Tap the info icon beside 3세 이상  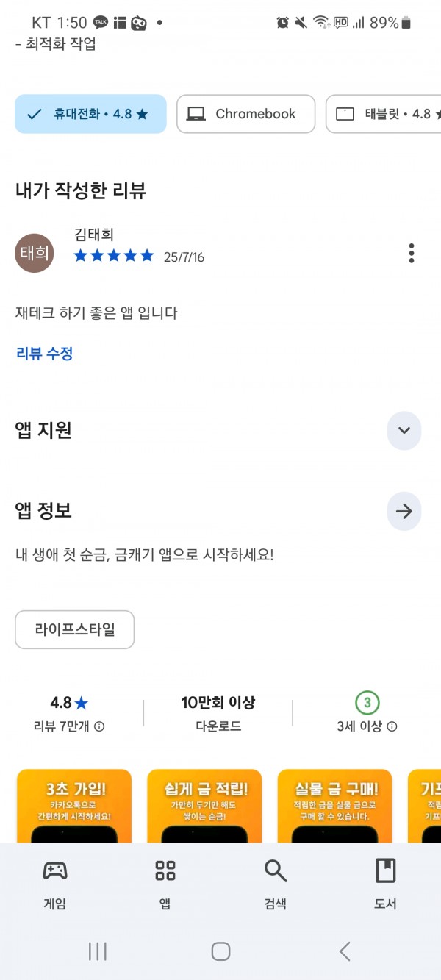[392, 726]
